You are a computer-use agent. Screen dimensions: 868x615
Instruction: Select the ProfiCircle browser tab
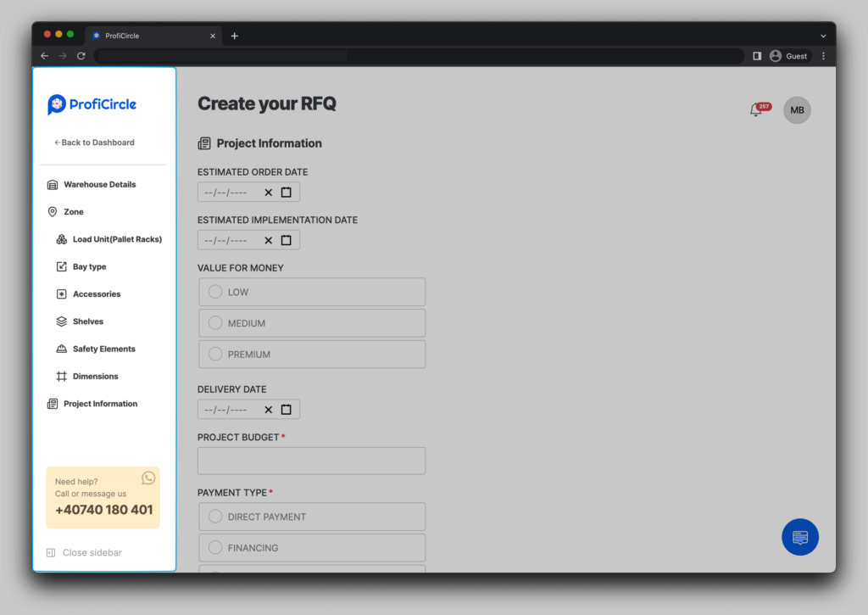point(153,36)
